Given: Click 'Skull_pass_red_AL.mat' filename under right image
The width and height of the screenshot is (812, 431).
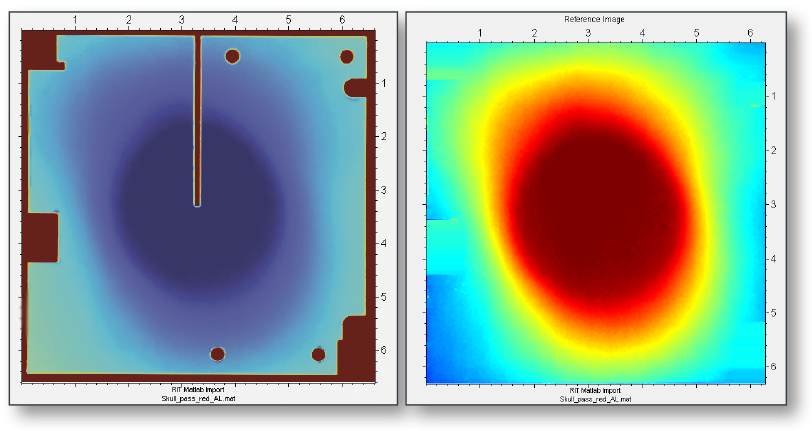Looking at the screenshot, I should [x=594, y=398].
